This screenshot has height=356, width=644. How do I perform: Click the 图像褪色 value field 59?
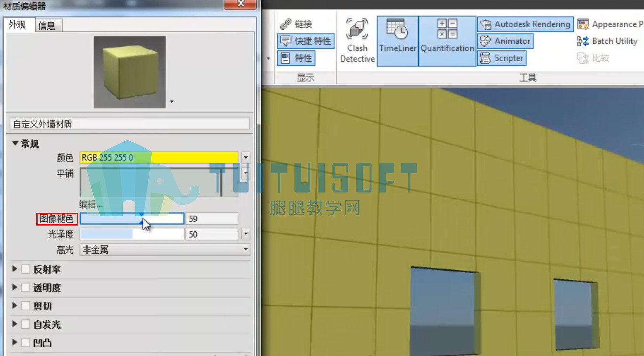[x=212, y=218]
